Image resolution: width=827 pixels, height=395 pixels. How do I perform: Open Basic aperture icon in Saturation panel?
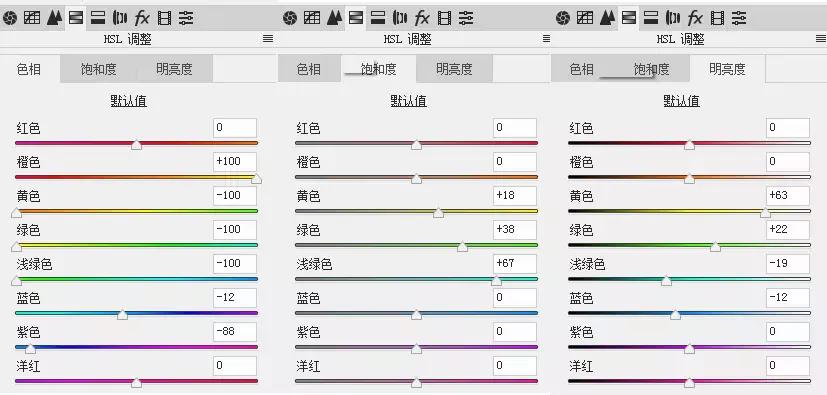point(290,18)
